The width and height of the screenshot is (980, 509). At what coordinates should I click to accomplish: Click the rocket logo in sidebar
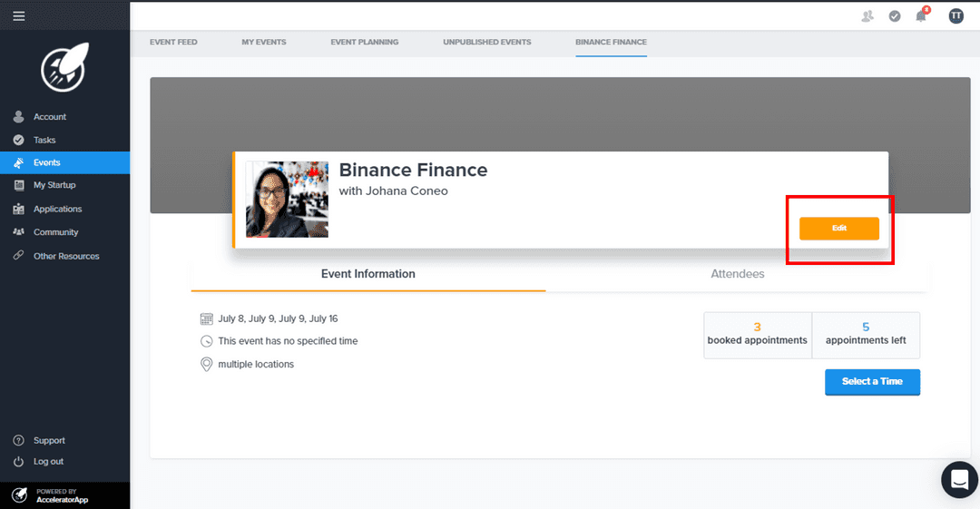click(64, 68)
